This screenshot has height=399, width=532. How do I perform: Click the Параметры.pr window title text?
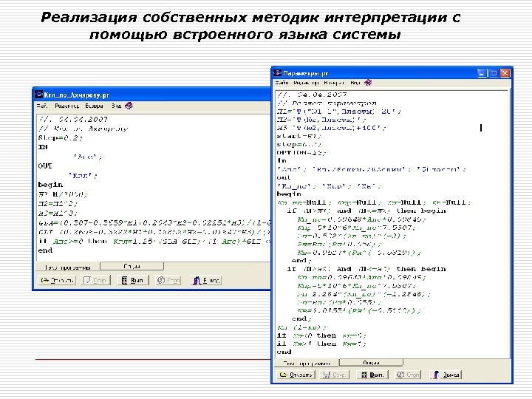[306, 73]
